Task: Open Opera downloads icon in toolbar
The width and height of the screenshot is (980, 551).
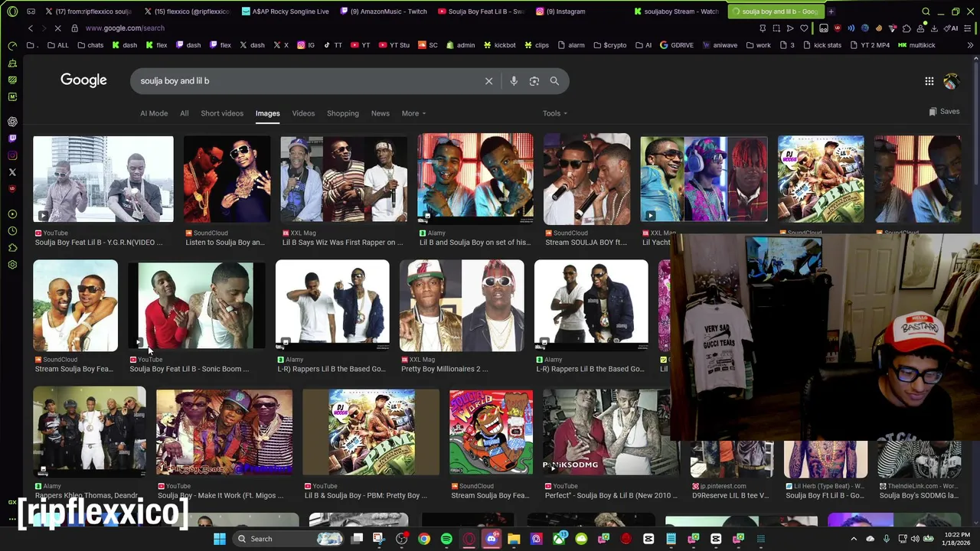Action: tap(935, 28)
